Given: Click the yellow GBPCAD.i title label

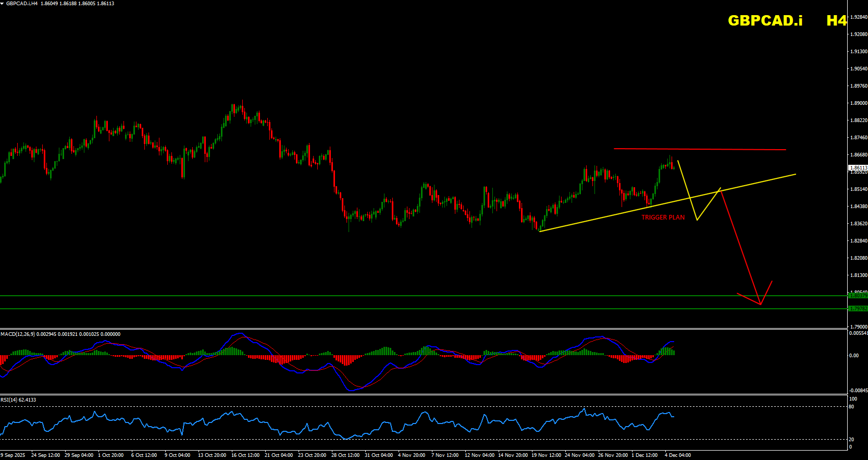Looking at the screenshot, I should click(x=765, y=20).
